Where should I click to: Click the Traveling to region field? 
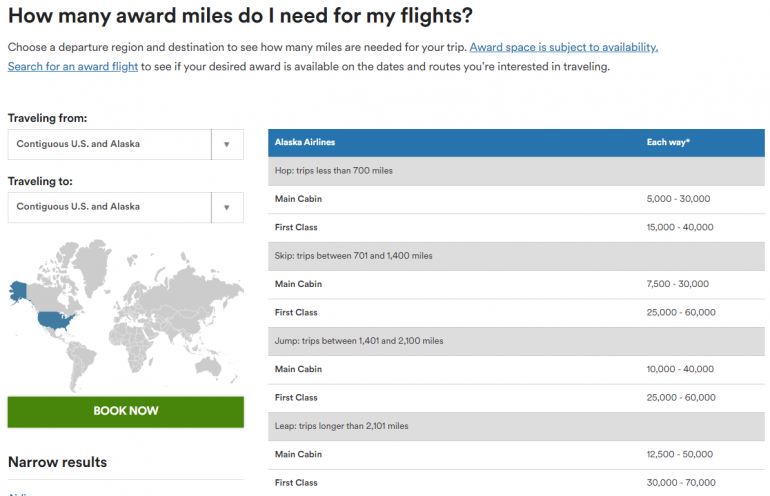(110, 207)
